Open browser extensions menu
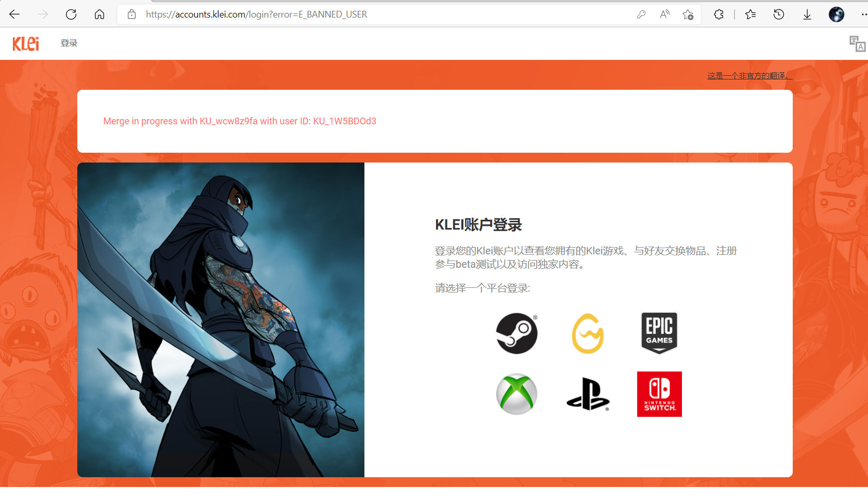This screenshot has width=868, height=503. tap(719, 14)
